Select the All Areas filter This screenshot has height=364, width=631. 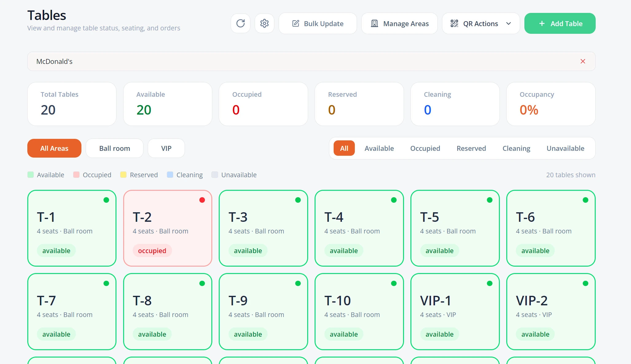click(x=54, y=148)
